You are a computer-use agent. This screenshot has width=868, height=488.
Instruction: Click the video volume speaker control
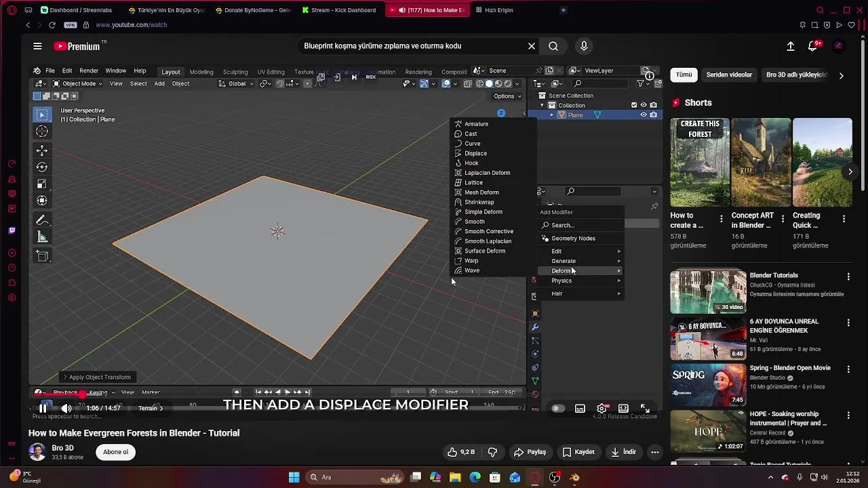click(66, 408)
